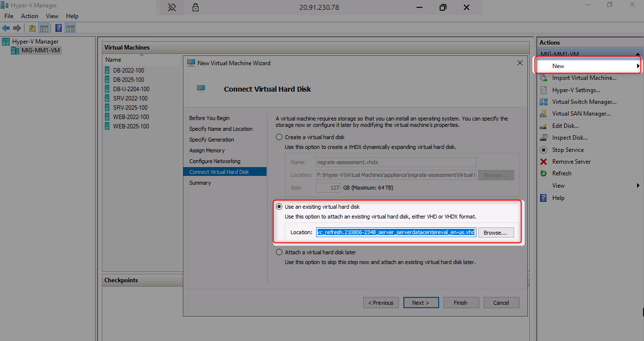Viewport: 644px width, 341px height.
Task: Click the Virtual SAN Manager icon
Action: 544,114
